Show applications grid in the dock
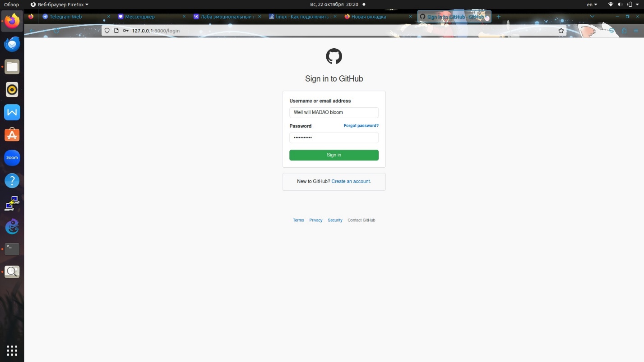 (x=12, y=350)
